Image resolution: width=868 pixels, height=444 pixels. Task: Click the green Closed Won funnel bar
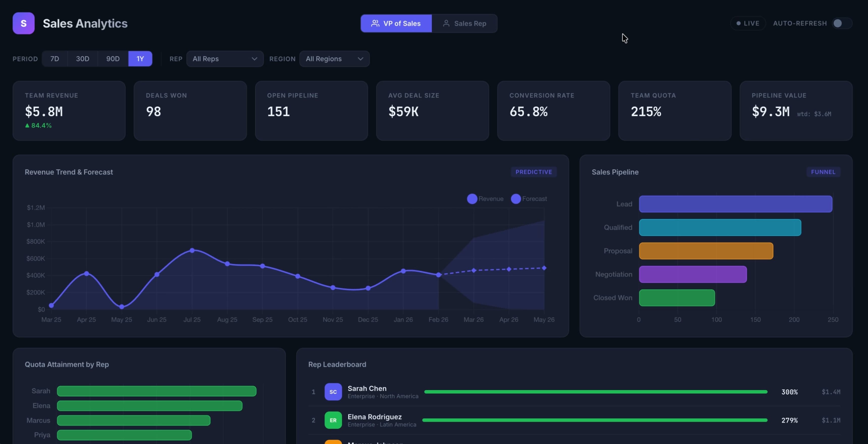coord(677,298)
